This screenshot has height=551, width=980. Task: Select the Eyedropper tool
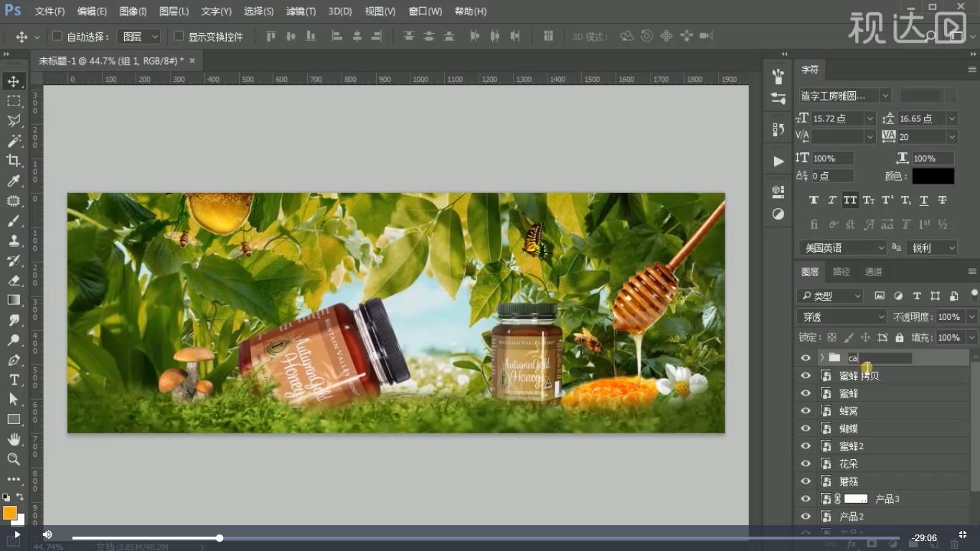point(14,181)
